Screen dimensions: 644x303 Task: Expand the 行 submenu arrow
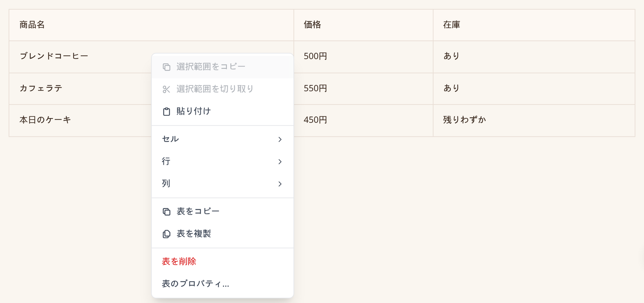280,161
